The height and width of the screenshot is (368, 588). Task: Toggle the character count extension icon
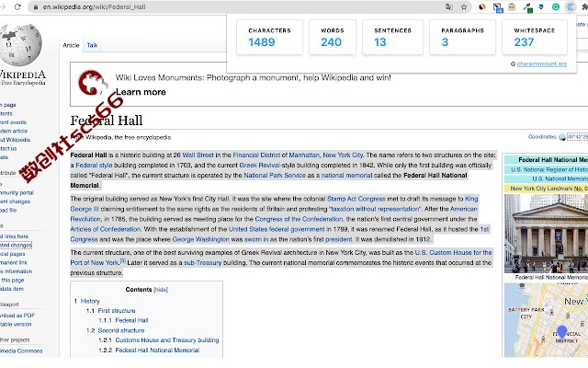(571, 6)
